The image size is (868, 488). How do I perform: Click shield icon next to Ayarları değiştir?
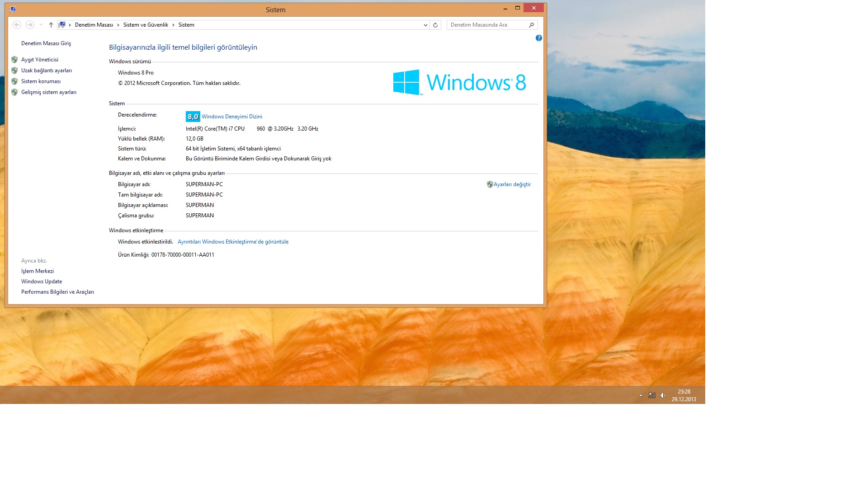click(490, 184)
